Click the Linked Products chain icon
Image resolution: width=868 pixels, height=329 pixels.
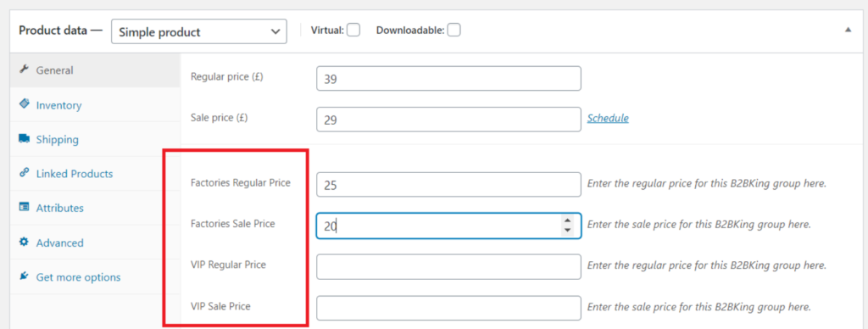coord(24,173)
